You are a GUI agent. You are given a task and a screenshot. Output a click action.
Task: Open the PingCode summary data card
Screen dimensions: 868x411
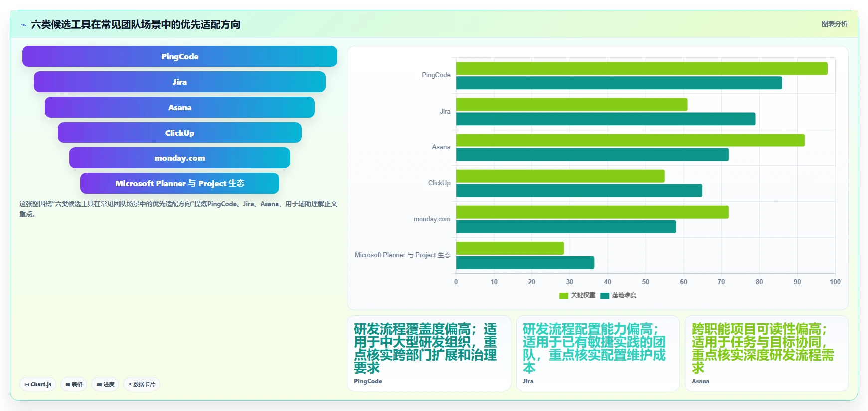[429, 353]
